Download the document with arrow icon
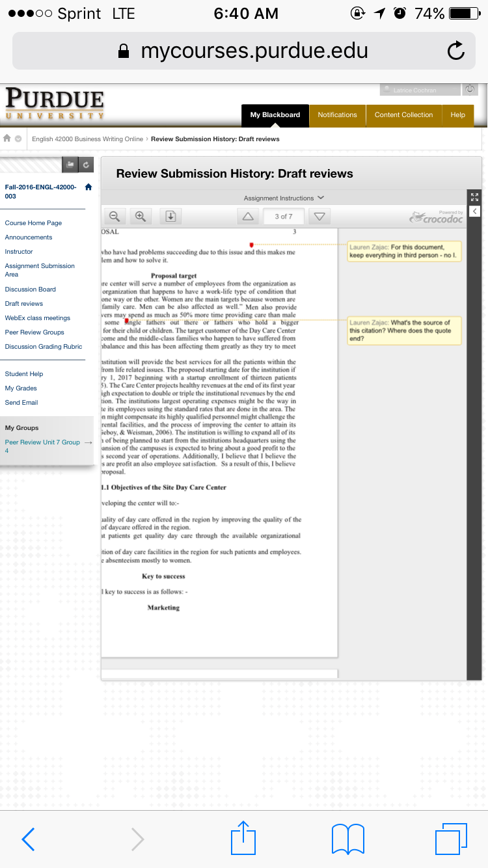 click(170, 216)
